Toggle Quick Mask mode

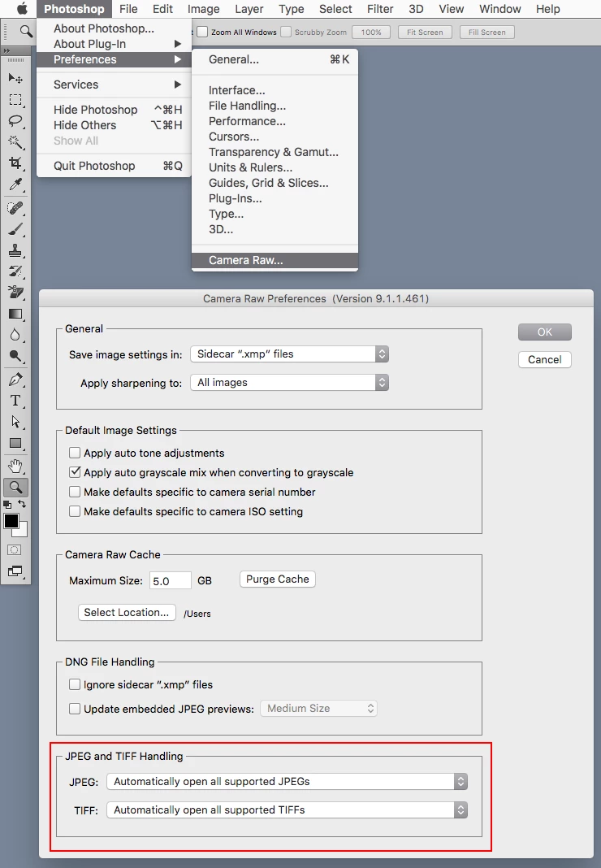15,549
